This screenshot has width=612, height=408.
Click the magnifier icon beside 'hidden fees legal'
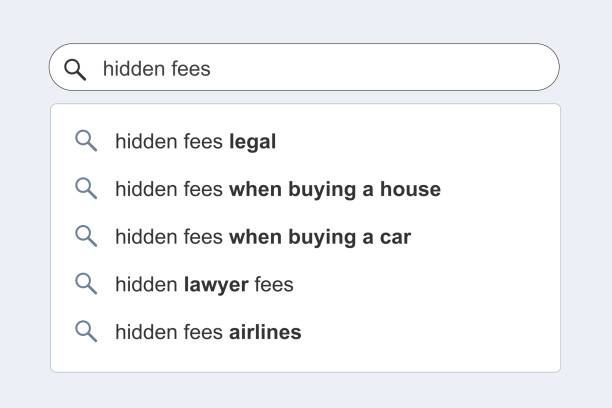(86, 142)
